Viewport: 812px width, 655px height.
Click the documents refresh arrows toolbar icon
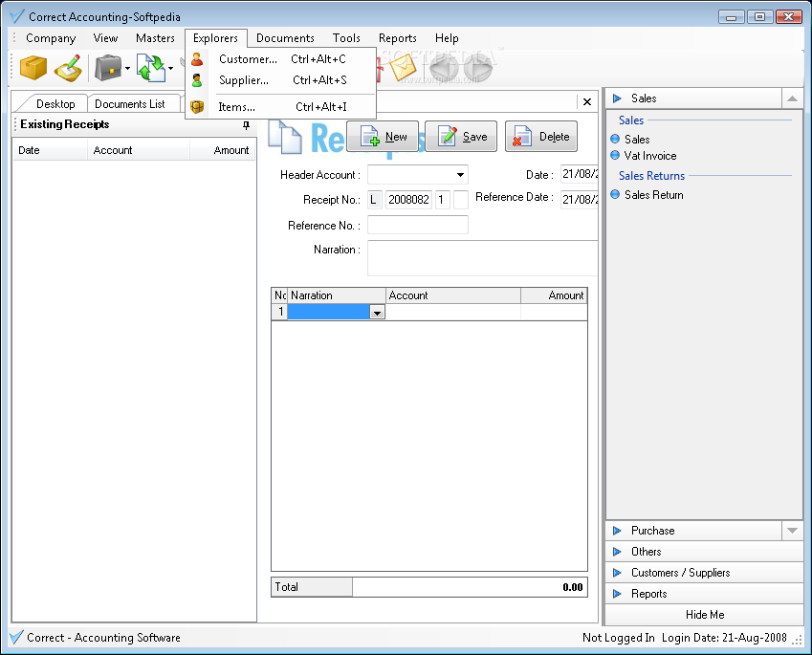pyautogui.click(x=151, y=68)
